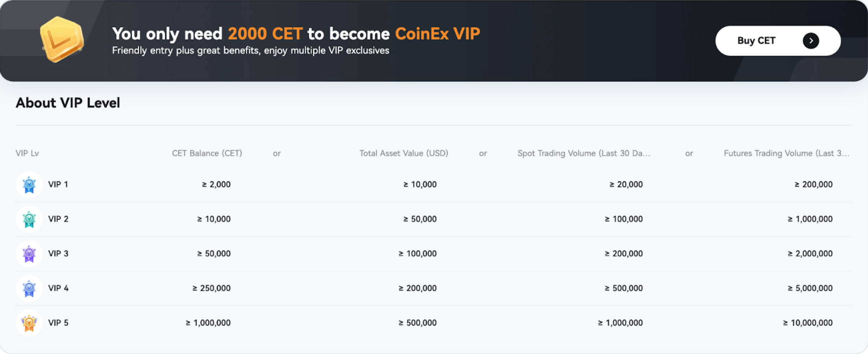Click the VIP 4 blue badge icon
The height and width of the screenshot is (354, 868).
click(x=29, y=288)
